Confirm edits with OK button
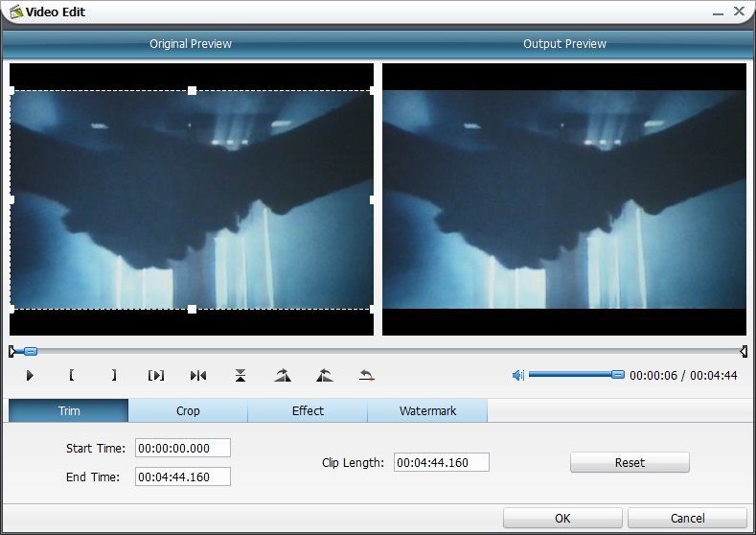756x535 pixels. [562, 518]
